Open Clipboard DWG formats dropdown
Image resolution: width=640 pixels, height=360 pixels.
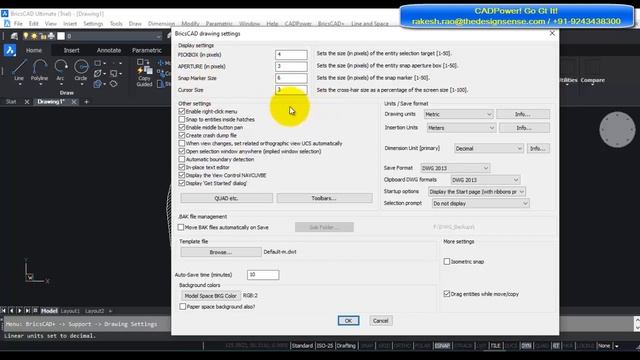point(485,180)
